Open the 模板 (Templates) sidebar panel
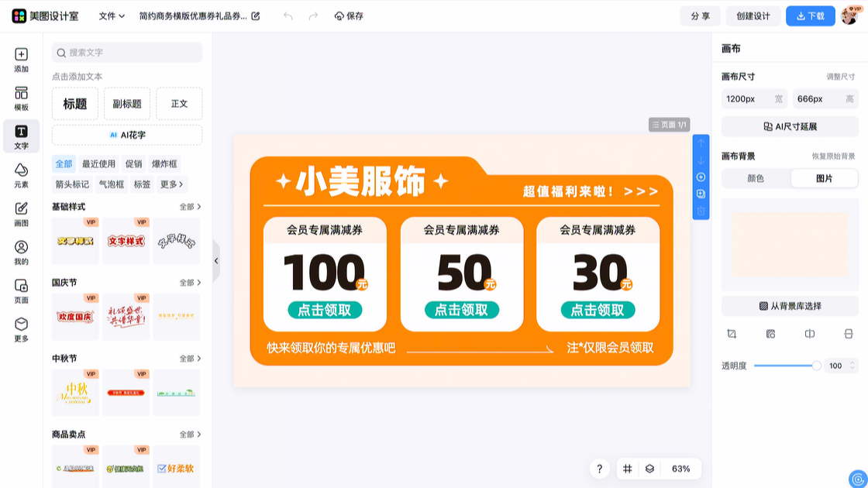 click(21, 98)
